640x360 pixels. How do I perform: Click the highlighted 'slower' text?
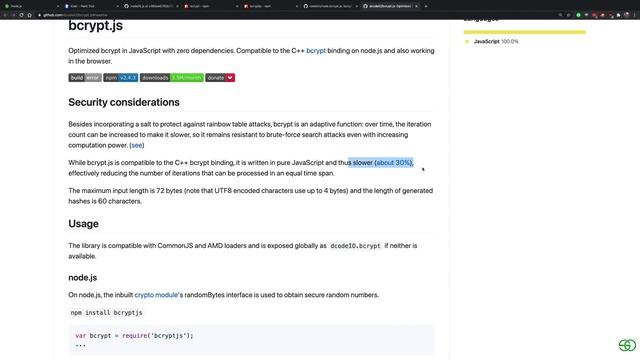click(x=362, y=162)
